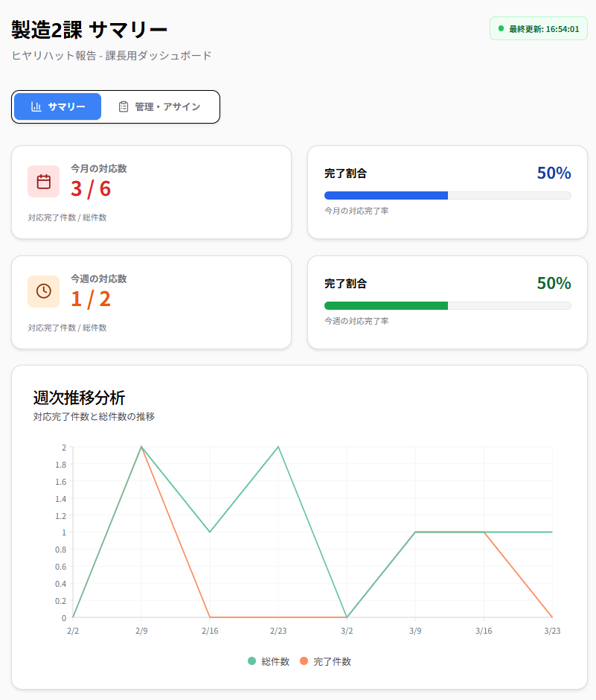596x700 pixels.
Task: Click the bar chart icon in サマリー tab
Action: pos(36,106)
